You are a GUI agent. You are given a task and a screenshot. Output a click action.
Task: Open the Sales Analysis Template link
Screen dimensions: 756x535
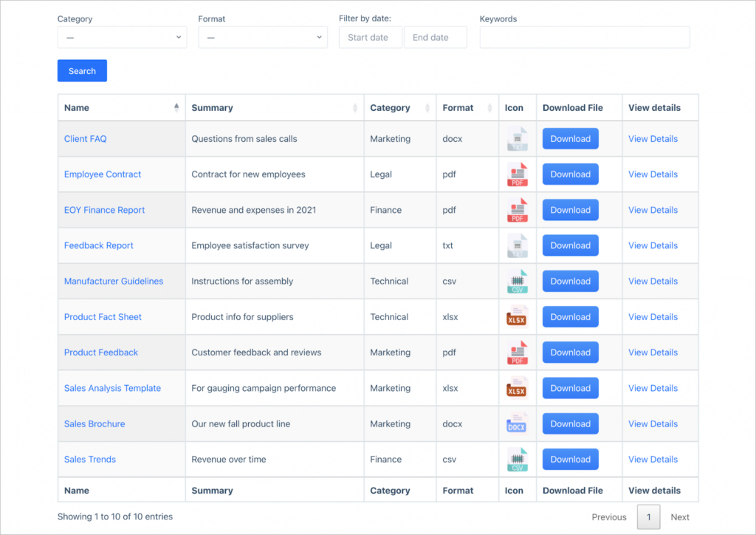(112, 389)
